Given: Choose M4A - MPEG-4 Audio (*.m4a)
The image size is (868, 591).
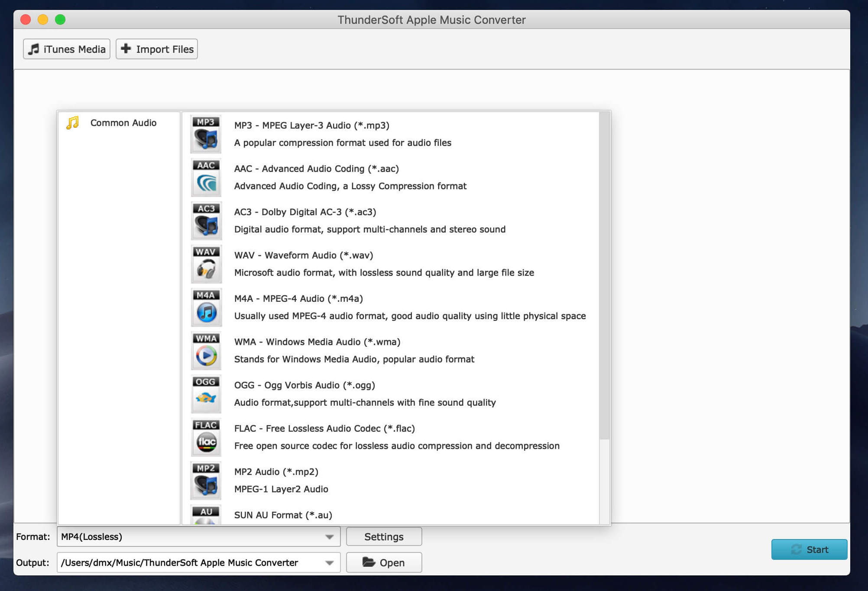Looking at the screenshot, I should (x=299, y=298).
